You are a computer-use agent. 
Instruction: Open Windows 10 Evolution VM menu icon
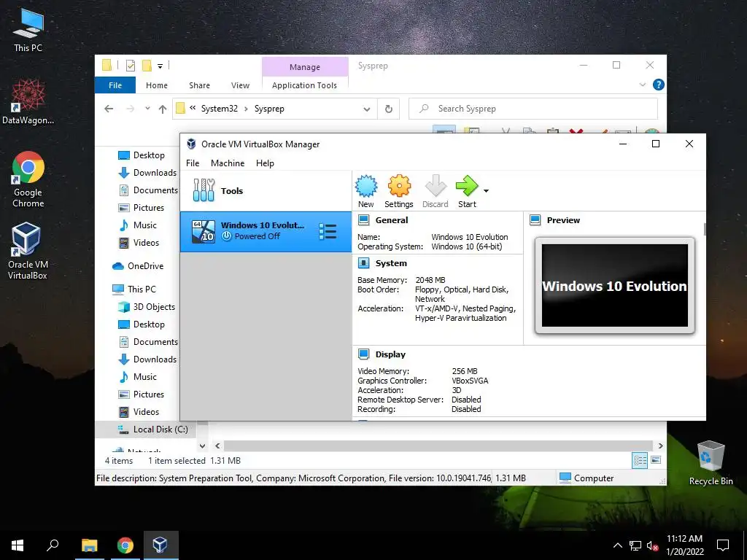click(x=328, y=231)
